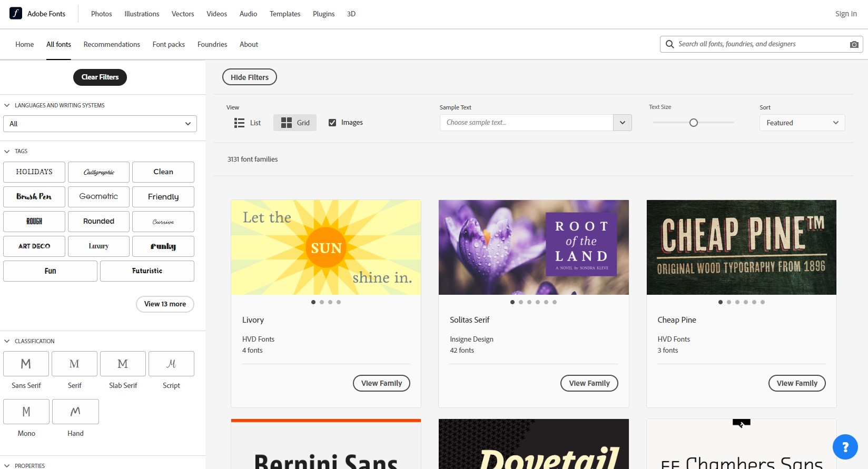
Task: Click the search magnifier icon
Action: click(669, 44)
